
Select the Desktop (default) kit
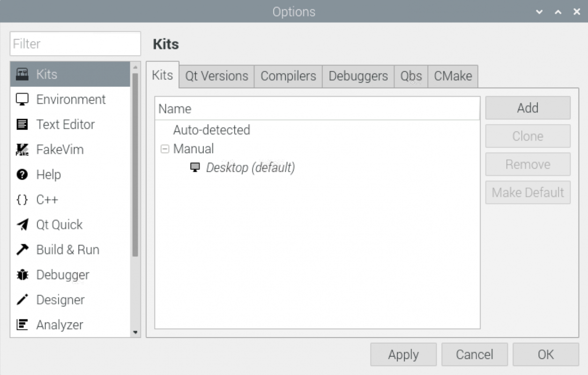[x=250, y=168]
